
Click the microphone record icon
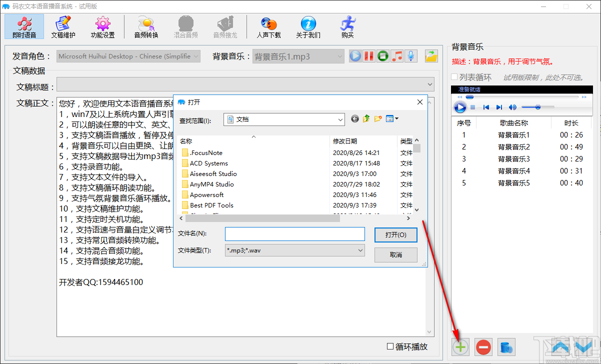pyautogui.click(x=411, y=56)
